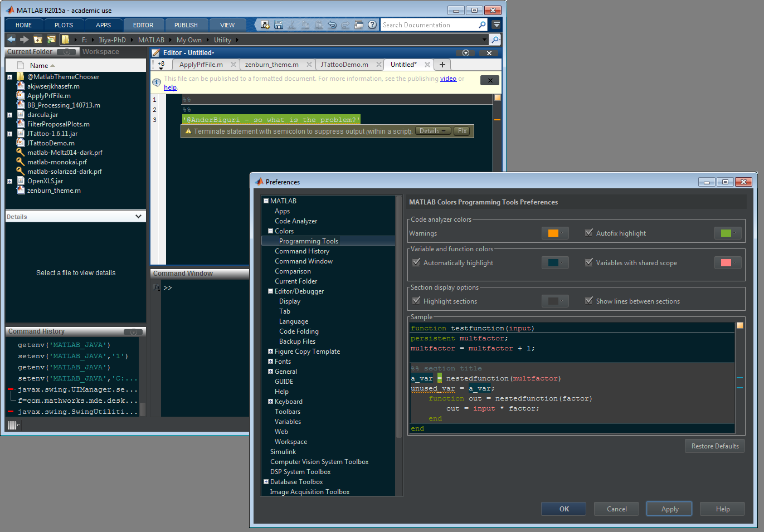Open the VIEW ribbon tab
The height and width of the screenshot is (532, 764).
click(227, 25)
